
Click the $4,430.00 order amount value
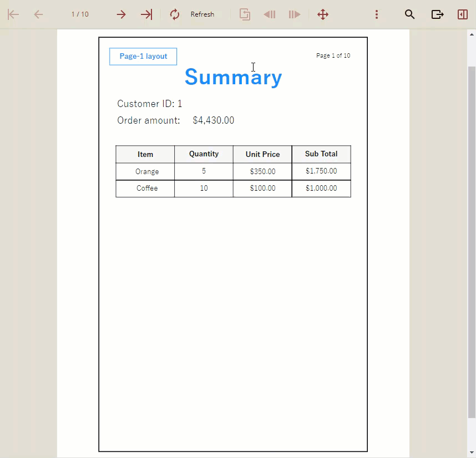pos(214,120)
